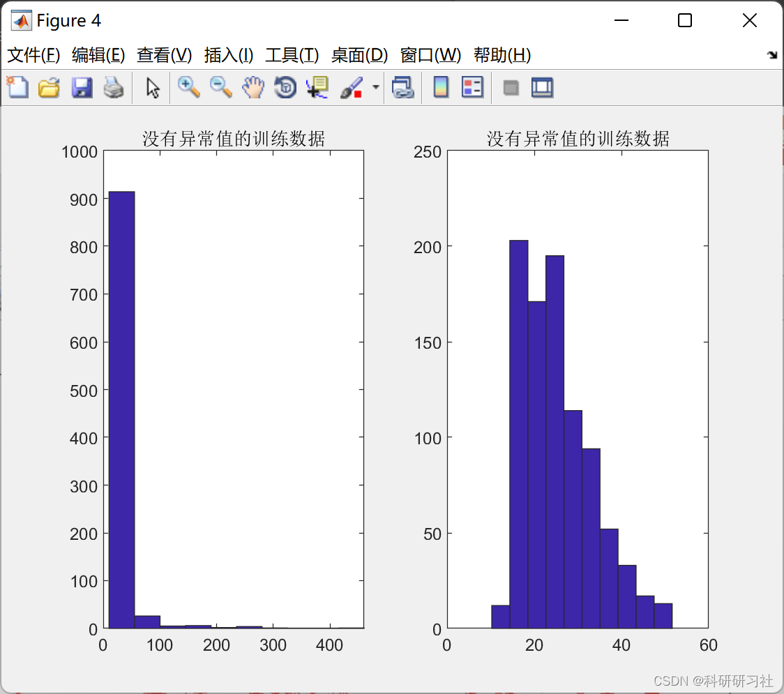The width and height of the screenshot is (784, 694).
Task: Print the figure via printer icon
Action: 114,87
